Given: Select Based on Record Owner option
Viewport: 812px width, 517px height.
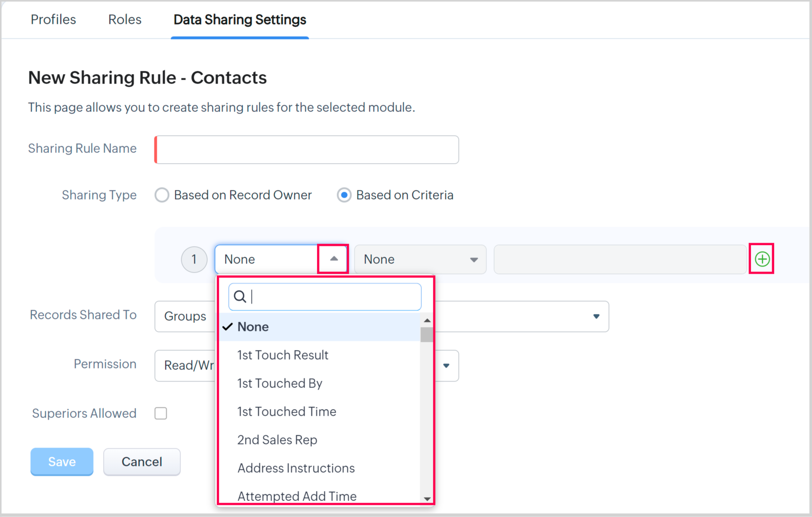Looking at the screenshot, I should click(162, 195).
